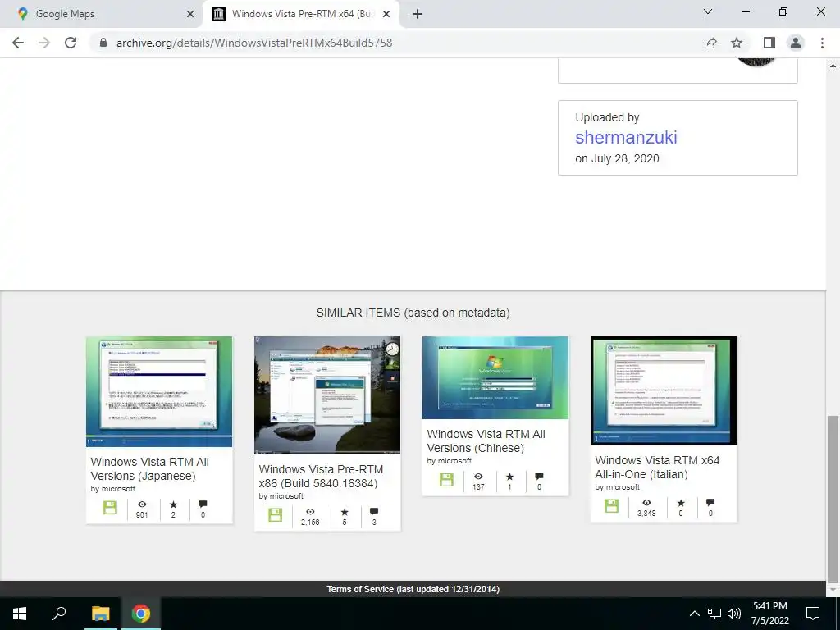Open uploader shermanzuki profile link

[626, 137]
